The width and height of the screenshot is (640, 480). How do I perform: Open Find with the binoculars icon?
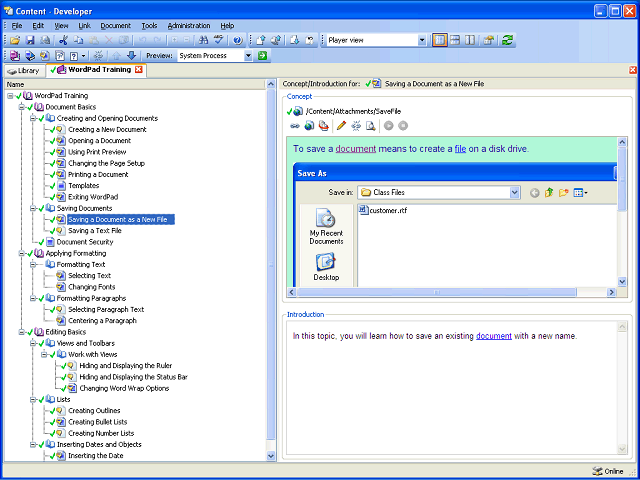click(x=204, y=40)
